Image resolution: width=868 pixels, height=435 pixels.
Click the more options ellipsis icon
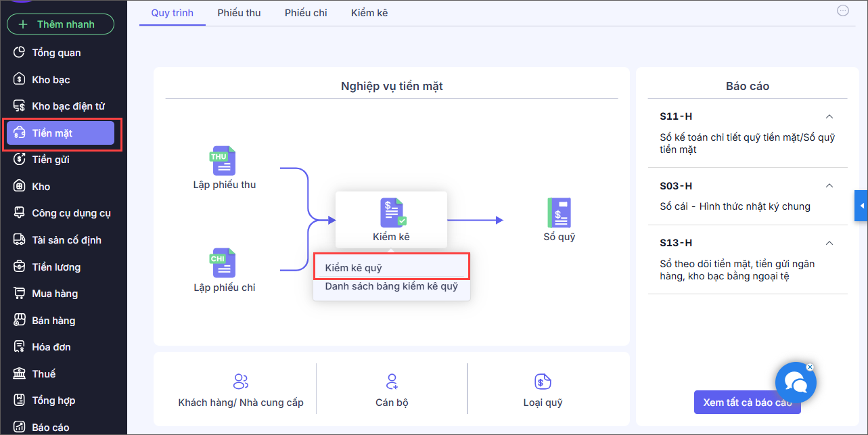(843, 11)
